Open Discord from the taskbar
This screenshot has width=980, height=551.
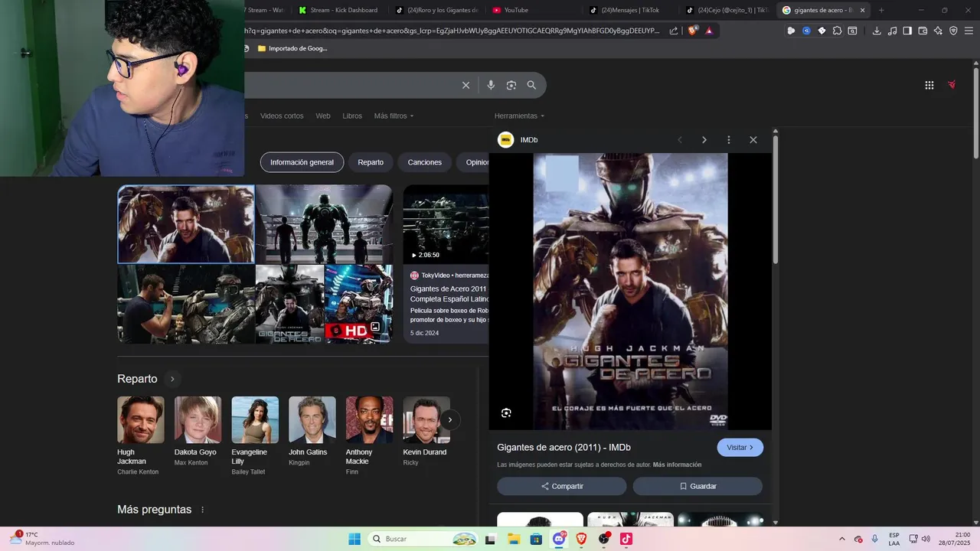point(559,539)
